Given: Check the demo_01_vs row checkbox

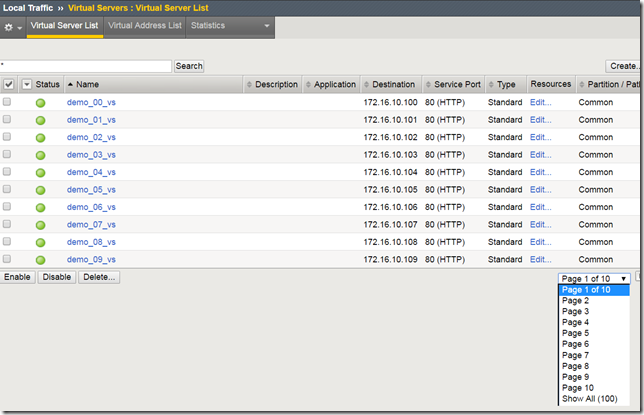Looking at the screenshot, I should coord(7,119).
